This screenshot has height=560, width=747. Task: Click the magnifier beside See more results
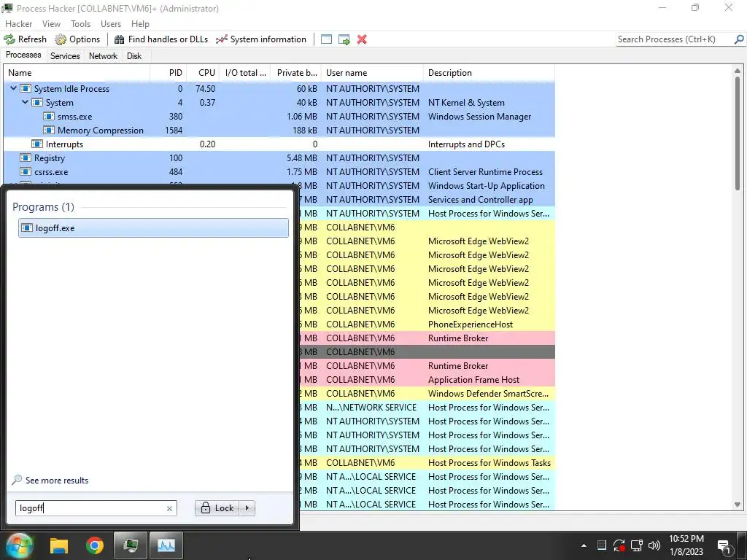18,480
